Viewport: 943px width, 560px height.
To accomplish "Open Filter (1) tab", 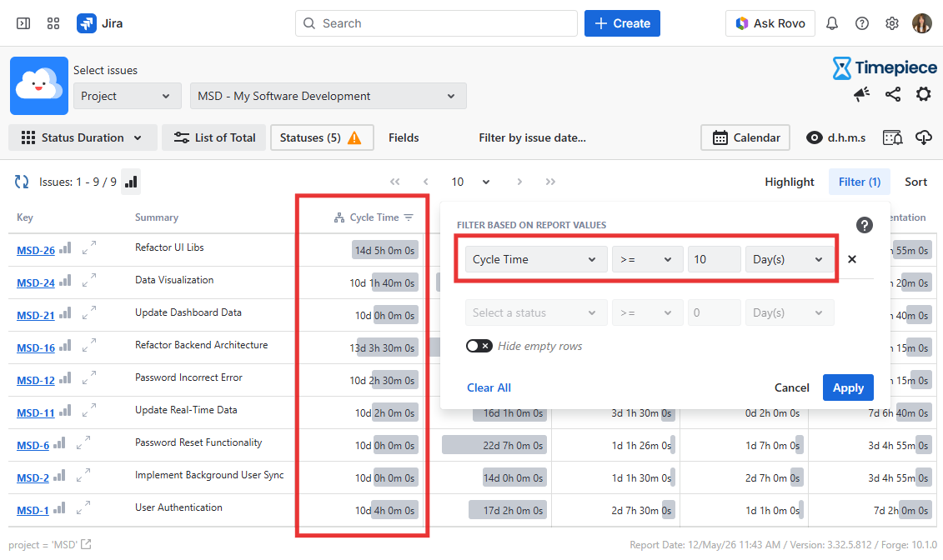I will (860, 182).
